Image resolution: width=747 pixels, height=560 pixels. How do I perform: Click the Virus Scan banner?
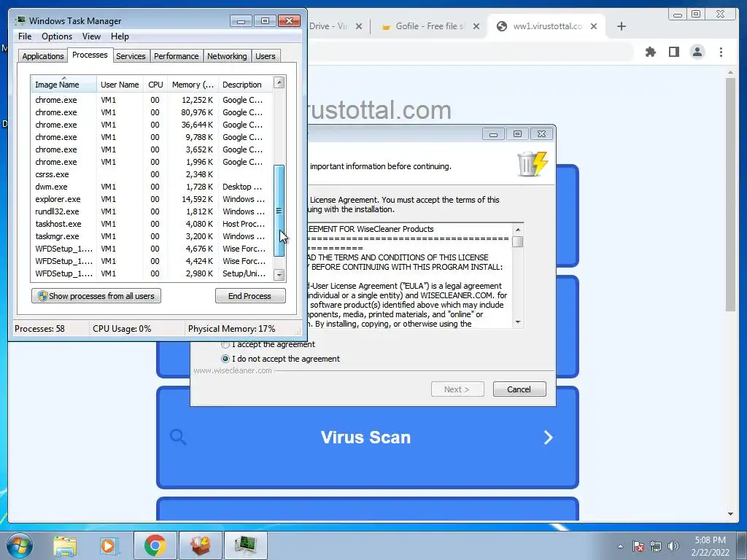(x=368, y=437)
